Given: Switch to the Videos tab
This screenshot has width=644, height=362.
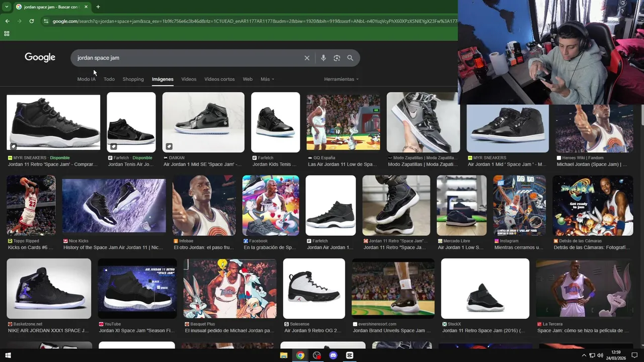Looking at the screenshot, I should point(189,79).
